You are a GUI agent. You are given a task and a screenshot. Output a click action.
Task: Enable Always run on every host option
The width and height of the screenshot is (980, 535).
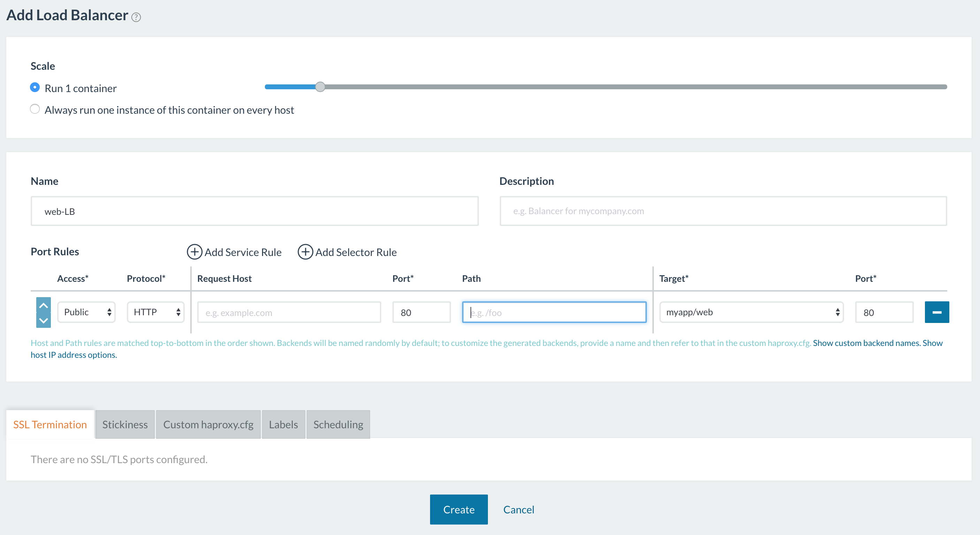(x=35, y=109)
